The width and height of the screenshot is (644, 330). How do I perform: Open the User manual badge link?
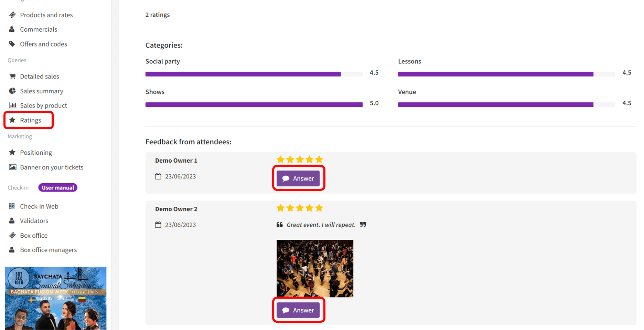[58, 187]
